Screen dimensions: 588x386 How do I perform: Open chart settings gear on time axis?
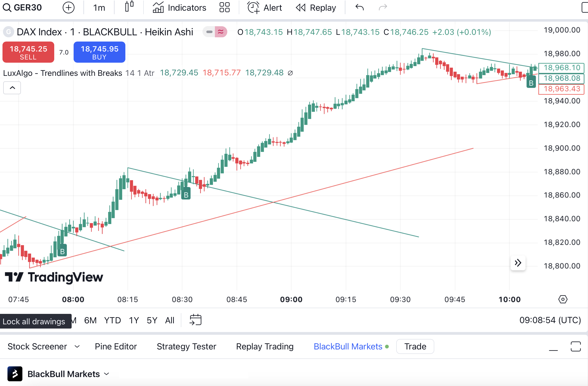[x=563, y=299]
